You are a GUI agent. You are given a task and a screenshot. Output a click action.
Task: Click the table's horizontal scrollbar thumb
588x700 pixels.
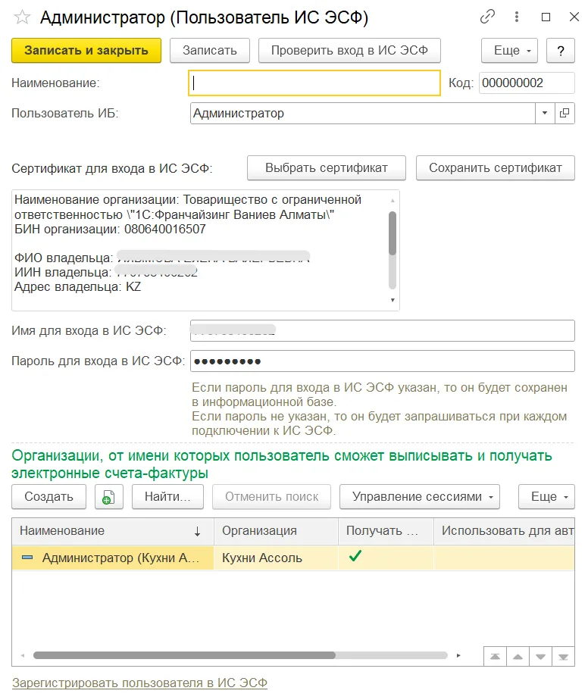[x=184, y=655]
